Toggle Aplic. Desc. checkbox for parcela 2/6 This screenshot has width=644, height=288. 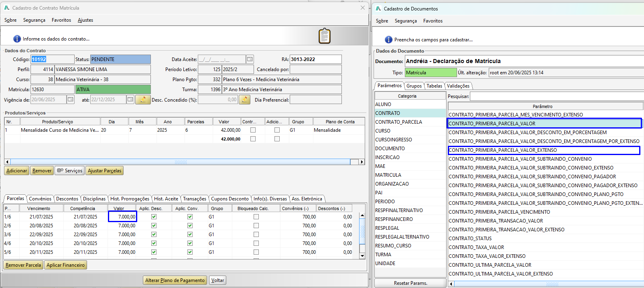tap(154, 226)
